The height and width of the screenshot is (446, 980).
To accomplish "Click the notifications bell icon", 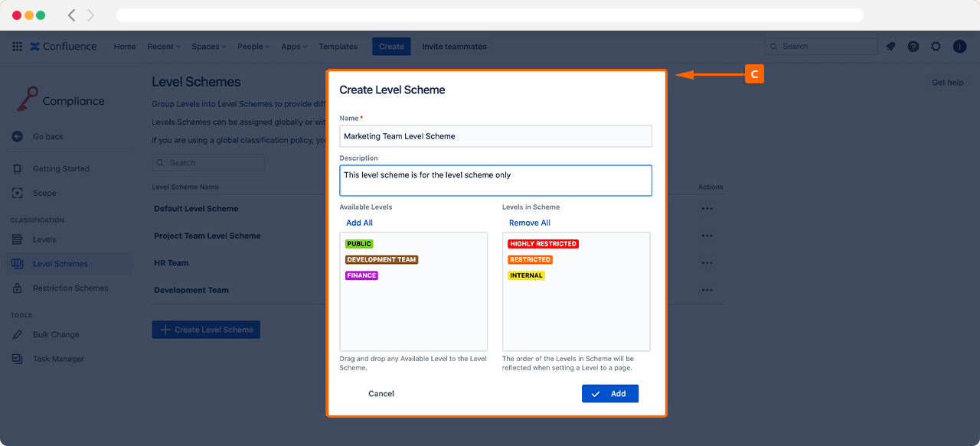I will click(x=890, y=47).
